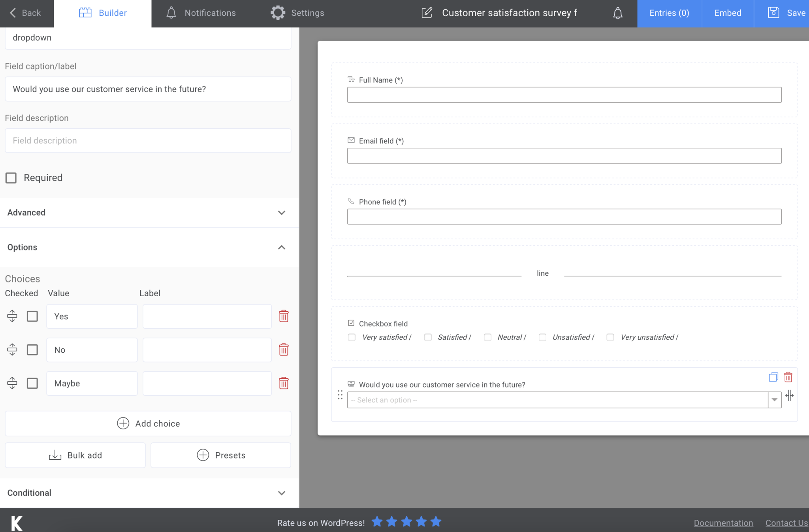Delete the dropdown field using preview trash icon
809x532 pixels.
788,378
